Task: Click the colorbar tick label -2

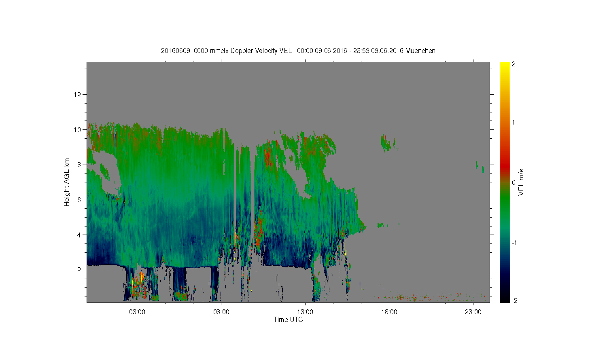Action: point(514,301)
